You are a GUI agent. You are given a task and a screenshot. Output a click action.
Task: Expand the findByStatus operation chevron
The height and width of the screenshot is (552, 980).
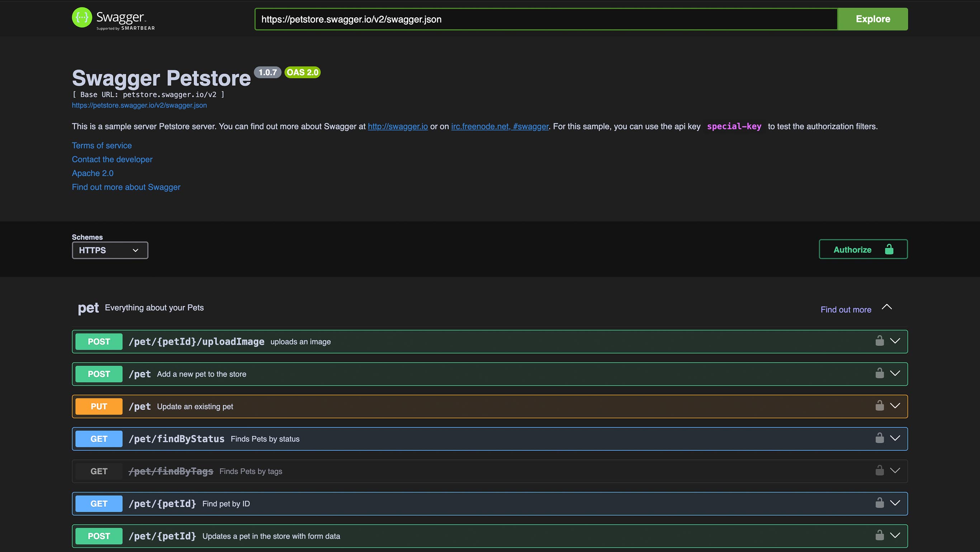click(x=895, y=438)
